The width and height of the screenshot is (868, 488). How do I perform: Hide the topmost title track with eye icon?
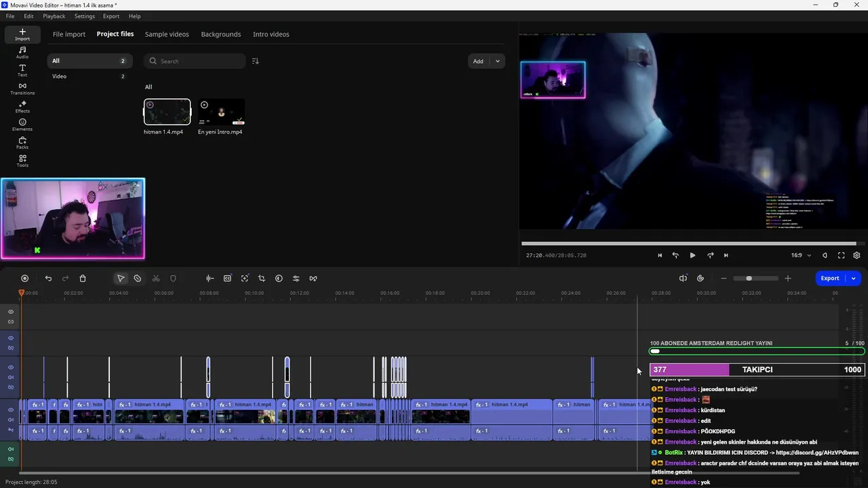[x=11, y=312]
